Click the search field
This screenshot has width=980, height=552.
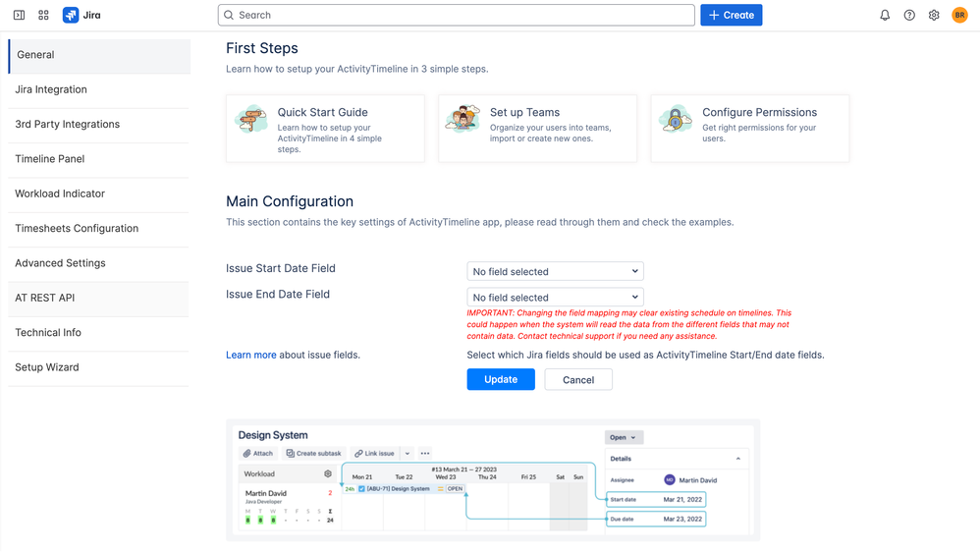pos(457,15)
